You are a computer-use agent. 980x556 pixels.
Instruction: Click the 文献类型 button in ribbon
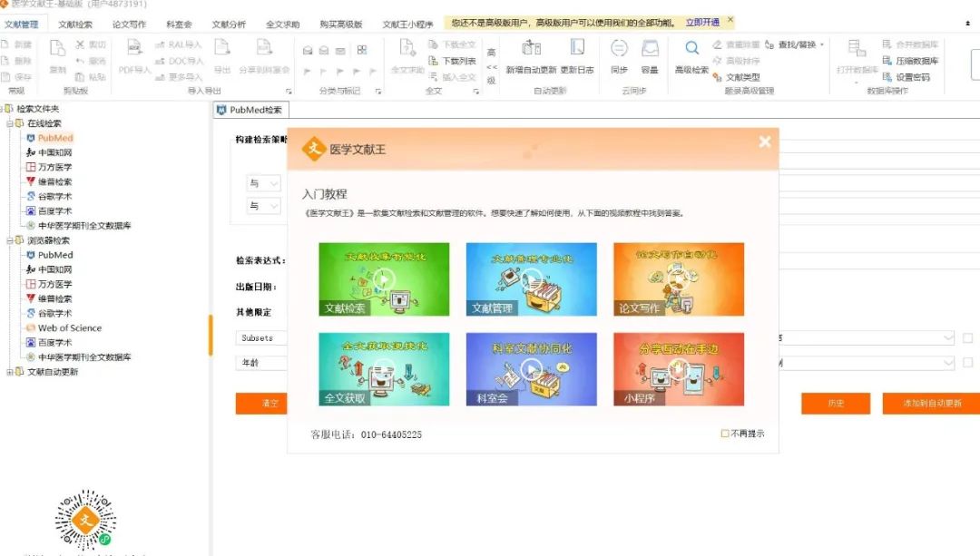click(x=736, y=77)
